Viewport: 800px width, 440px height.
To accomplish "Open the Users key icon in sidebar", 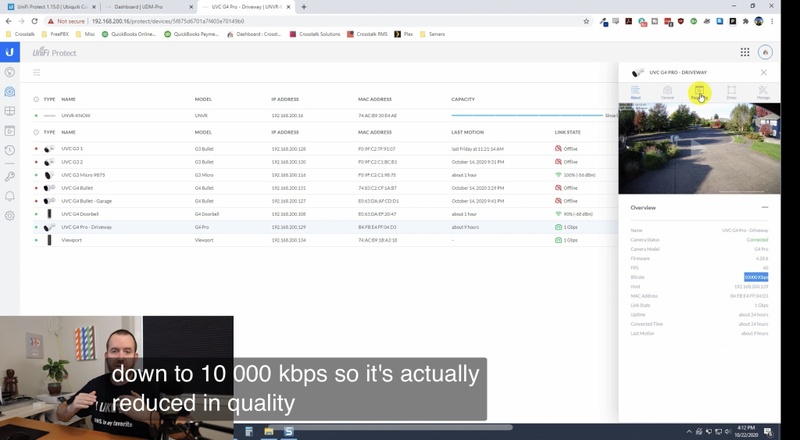I will (x=10, y=177).
